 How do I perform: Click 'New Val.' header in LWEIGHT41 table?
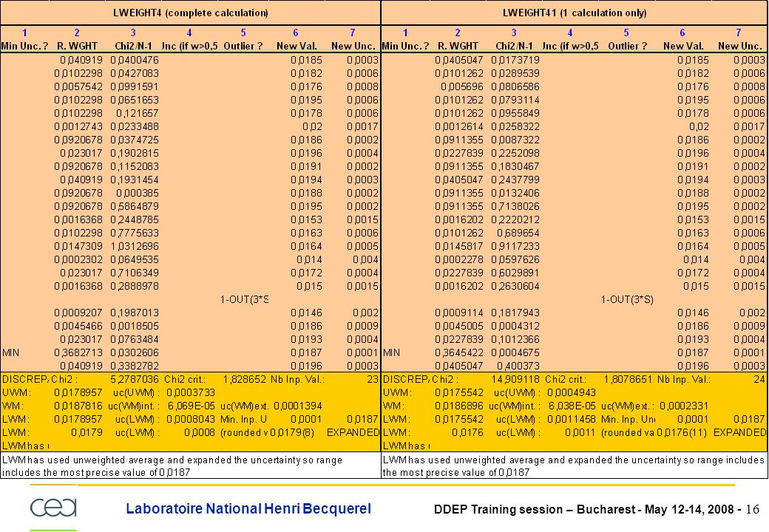point(683,46)
